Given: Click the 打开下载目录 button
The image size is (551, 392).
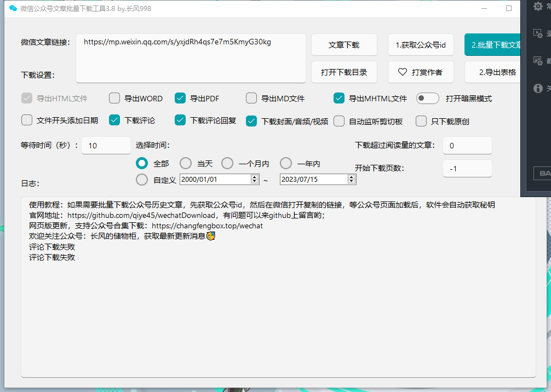Looking at the screenshot, I should pos(344,72).
